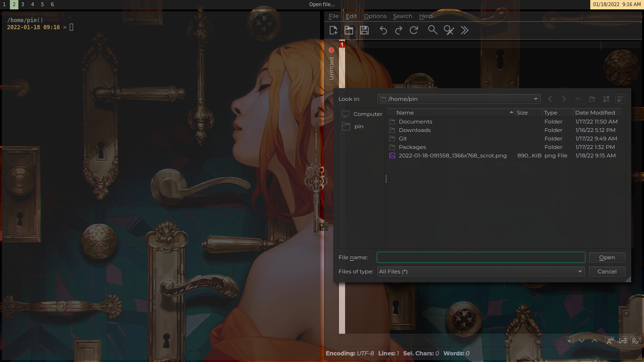
Task: Undo the last action
Action: tap(383, 30)
